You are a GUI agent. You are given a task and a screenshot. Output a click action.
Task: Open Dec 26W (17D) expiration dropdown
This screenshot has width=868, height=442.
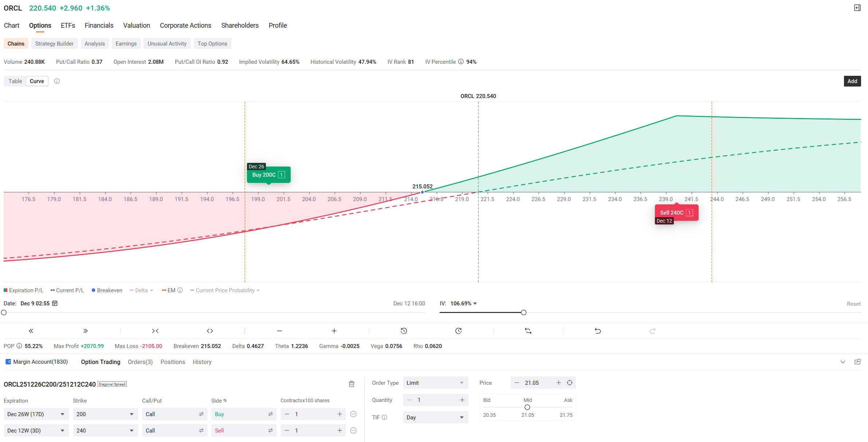coord(36,414)
